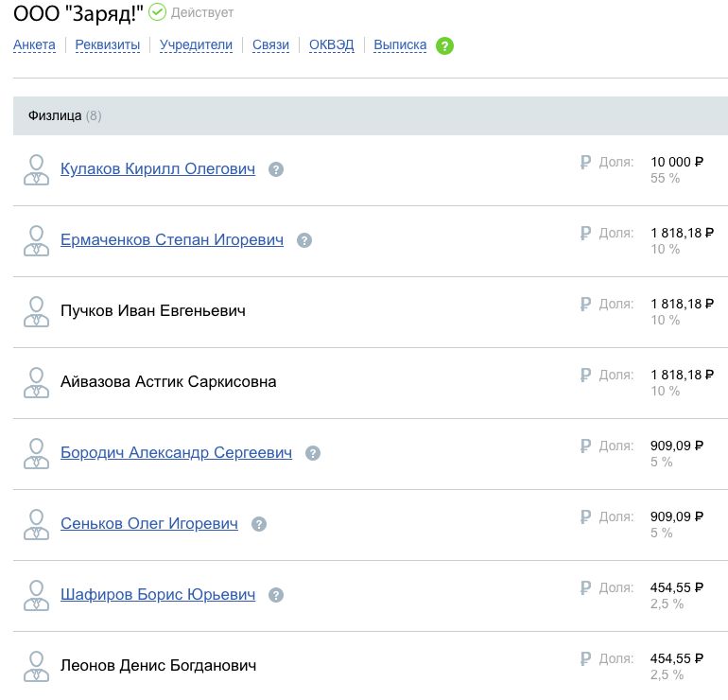The height and width of the screenshot is (700, 728).
Task: Open Шафиров Борис Юрьевич profile link
Action: 158,595
